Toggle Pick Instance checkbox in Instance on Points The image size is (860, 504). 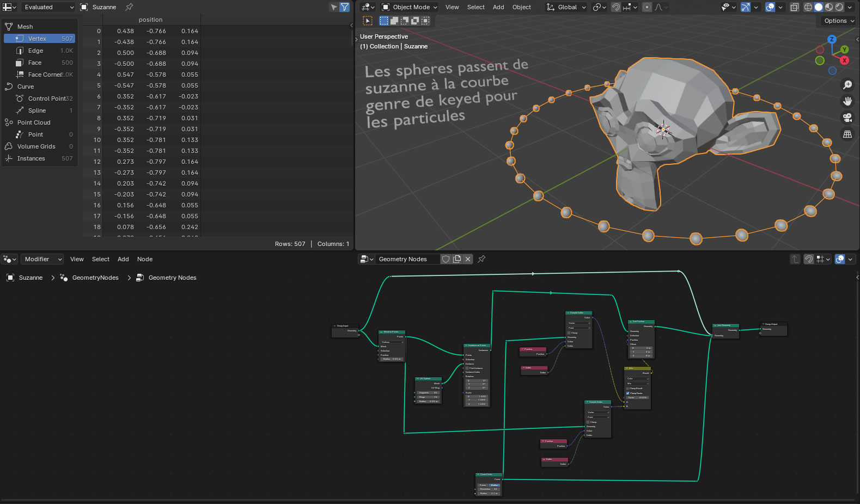[467, 368]
